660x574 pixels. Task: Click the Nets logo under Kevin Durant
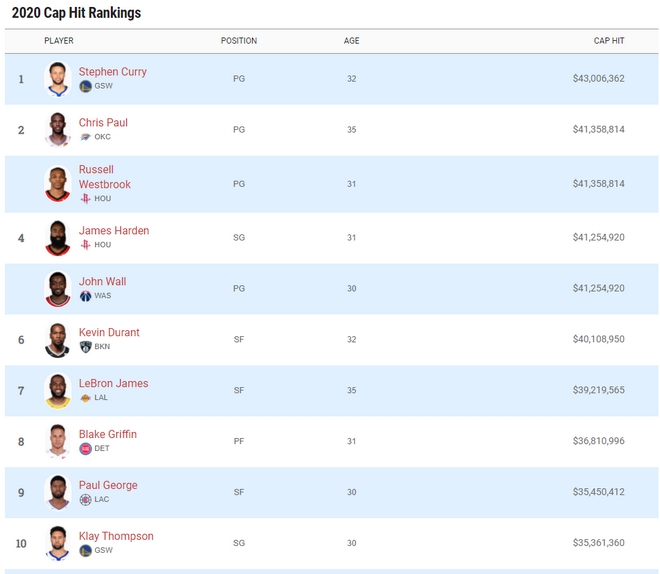pos(85,347)
